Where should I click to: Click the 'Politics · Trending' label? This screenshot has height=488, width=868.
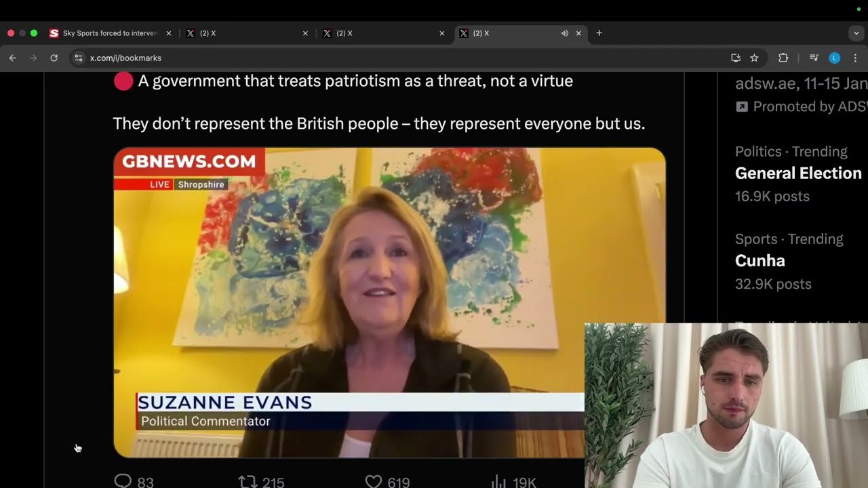coord(791,151)
